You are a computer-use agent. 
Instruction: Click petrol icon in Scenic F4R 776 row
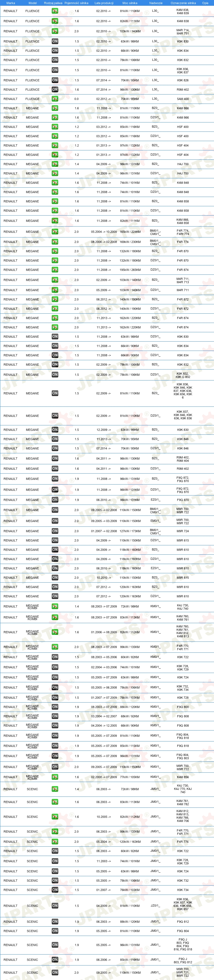tap(55, 841)
